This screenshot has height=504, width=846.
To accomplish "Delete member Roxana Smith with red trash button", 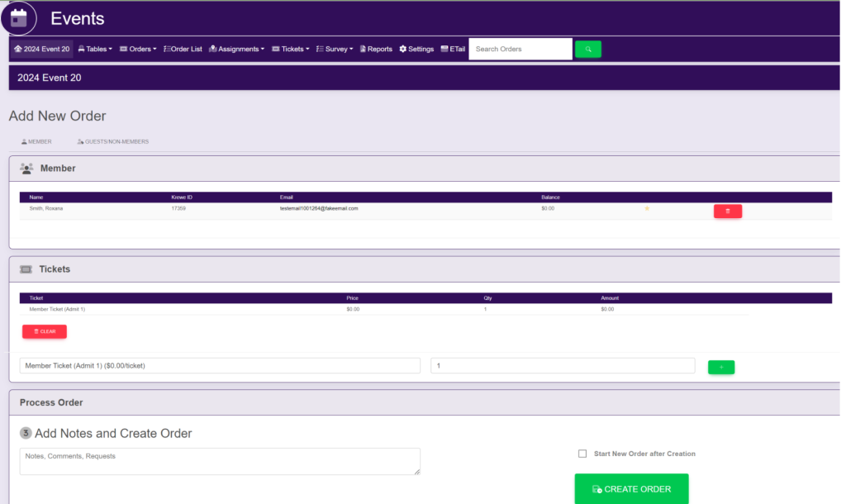I will pos(727,212).
